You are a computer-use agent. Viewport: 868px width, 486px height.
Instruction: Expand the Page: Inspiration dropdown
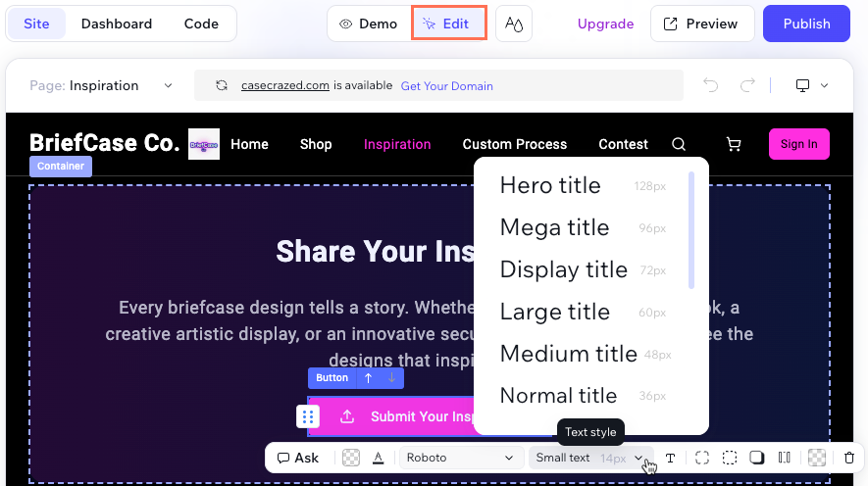[101, 85]
